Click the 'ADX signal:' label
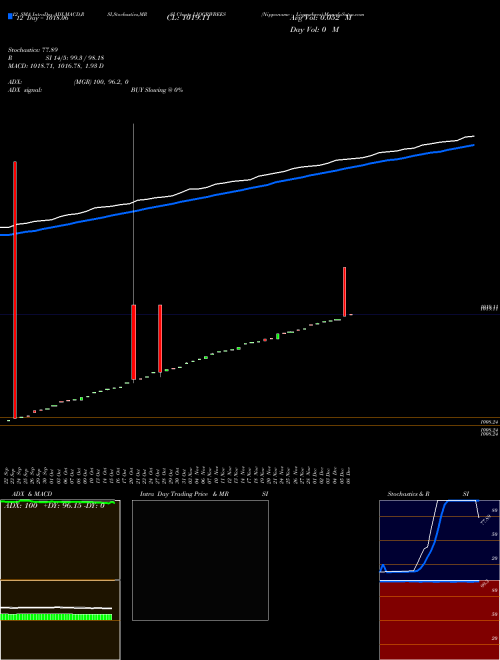 [x=25, y=90]
